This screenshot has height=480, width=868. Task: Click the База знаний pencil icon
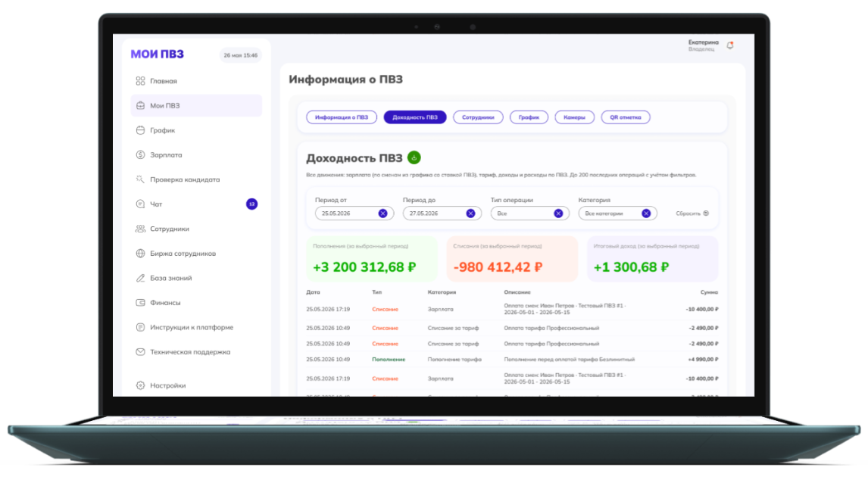[x=141, y=278]
